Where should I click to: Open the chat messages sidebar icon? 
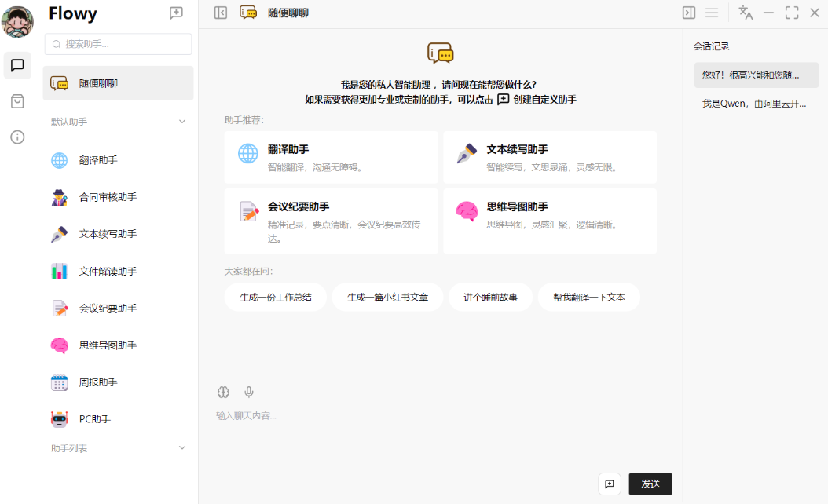coord(17,65)
